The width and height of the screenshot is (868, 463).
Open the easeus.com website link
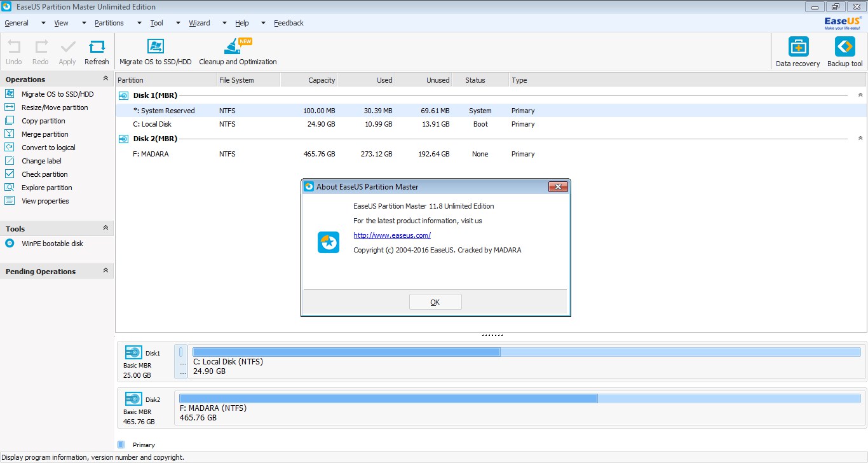[x=392, y=235]
